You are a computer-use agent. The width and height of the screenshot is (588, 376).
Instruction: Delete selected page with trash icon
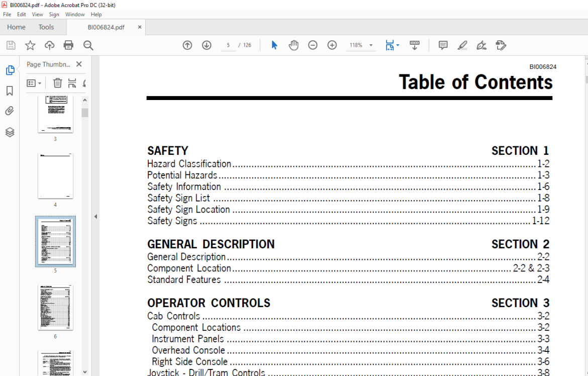[x=57, y=83]
